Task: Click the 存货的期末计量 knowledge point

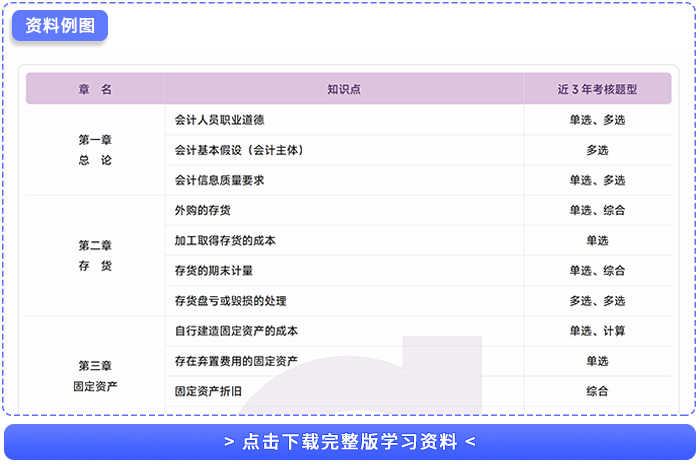Action: pyautogui.click(x=214, y=271)
